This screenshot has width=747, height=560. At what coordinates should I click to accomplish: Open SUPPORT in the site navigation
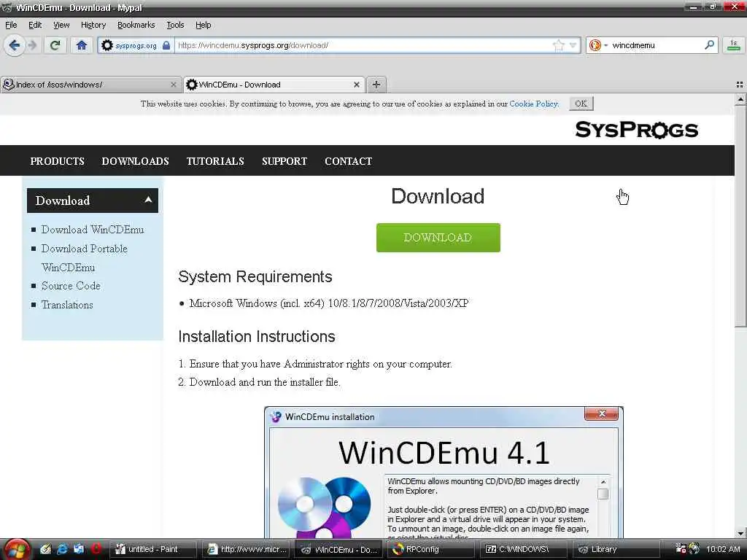pyautogui.click(x=285, y=161)
